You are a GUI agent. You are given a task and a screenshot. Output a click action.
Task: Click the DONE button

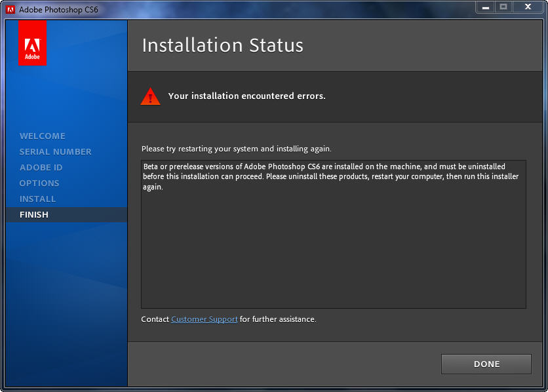486,364
